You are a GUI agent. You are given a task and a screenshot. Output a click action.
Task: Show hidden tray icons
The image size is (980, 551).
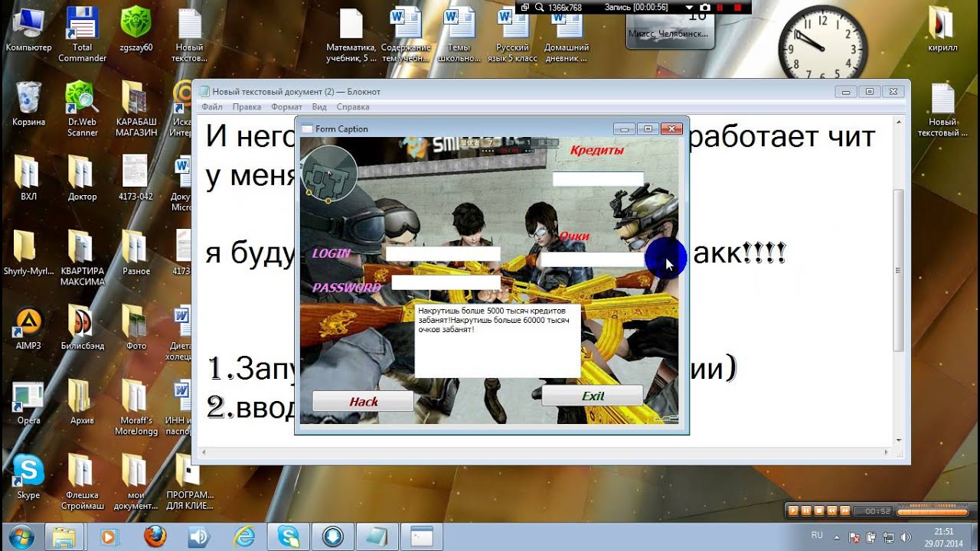[x=838, y=536]
